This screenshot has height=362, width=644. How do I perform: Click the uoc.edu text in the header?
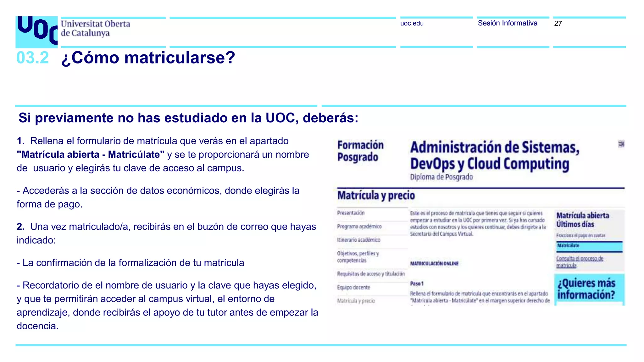coord(412,23)
